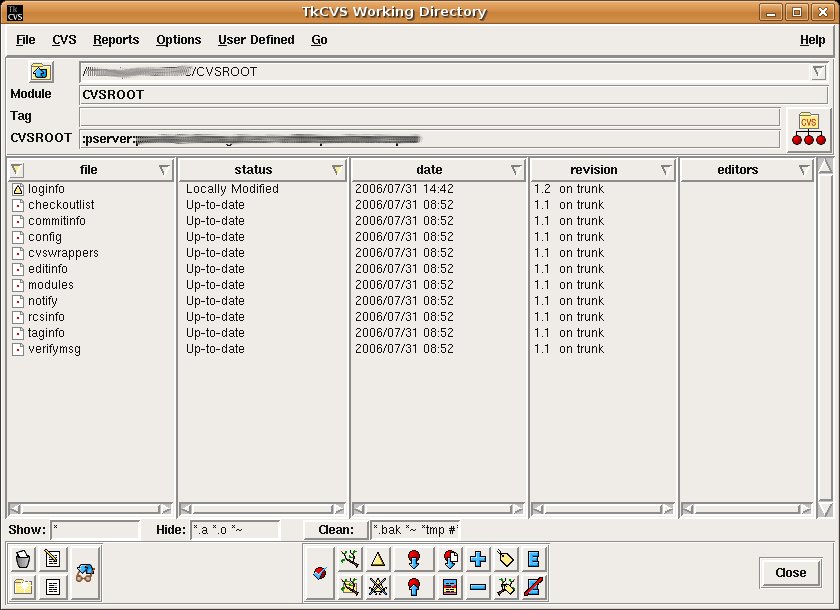
Task: Open the User Defined menu
Action: pyautogui.click(x=256, y=40)
